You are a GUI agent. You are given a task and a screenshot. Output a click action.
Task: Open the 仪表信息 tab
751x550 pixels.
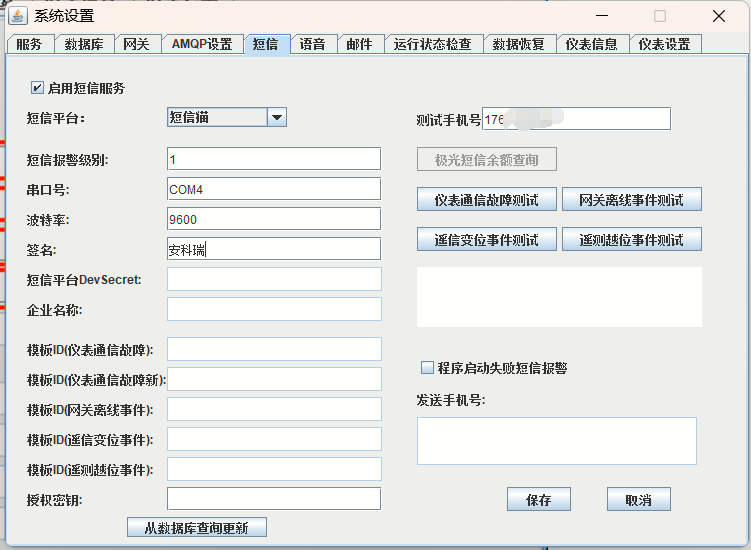[x=591, y=44]
